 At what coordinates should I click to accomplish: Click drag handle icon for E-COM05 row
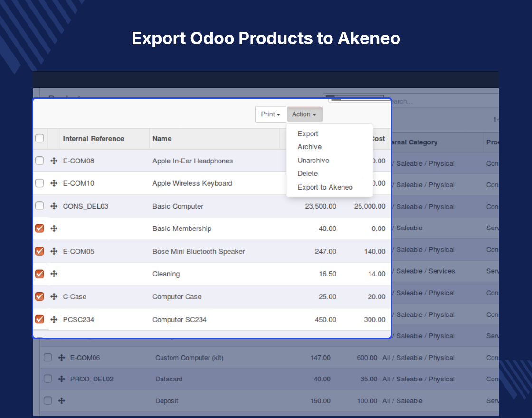point(54,251)
